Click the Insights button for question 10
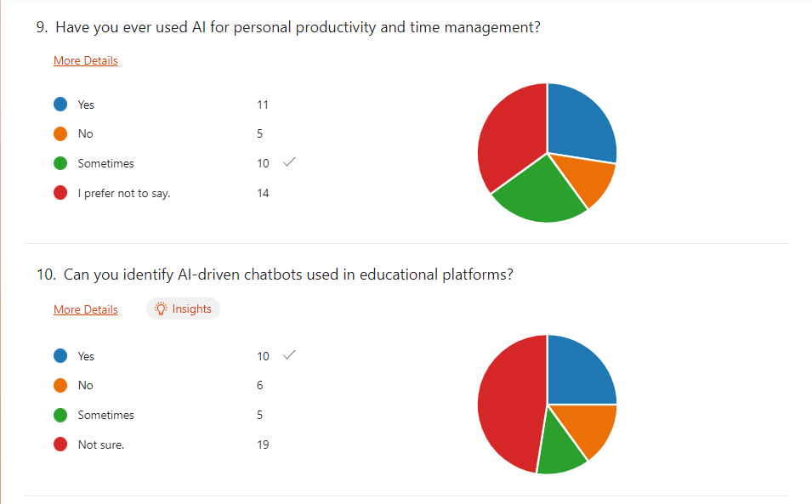This screenshot has width=812, height=504. tap(183, 309)
